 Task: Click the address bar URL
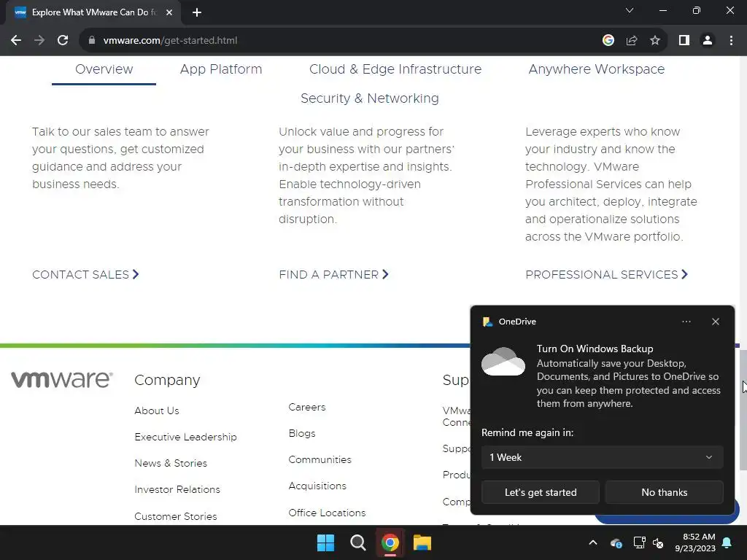[170, 41]
